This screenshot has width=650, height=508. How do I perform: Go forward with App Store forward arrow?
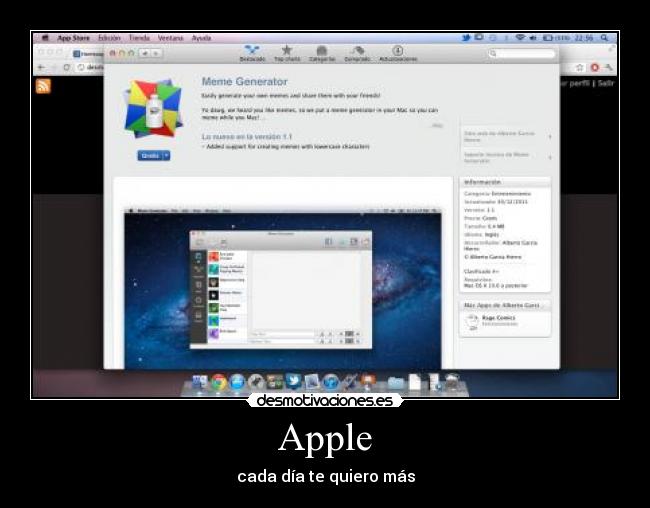click(156, 53)
